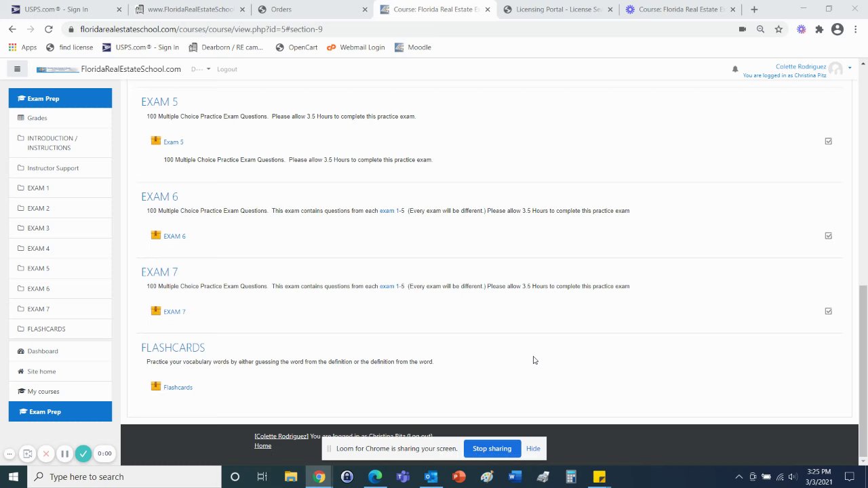This screenshot has width=868, height=488.
Task: Open Site home from the sidebar
Action: (60, 371)
